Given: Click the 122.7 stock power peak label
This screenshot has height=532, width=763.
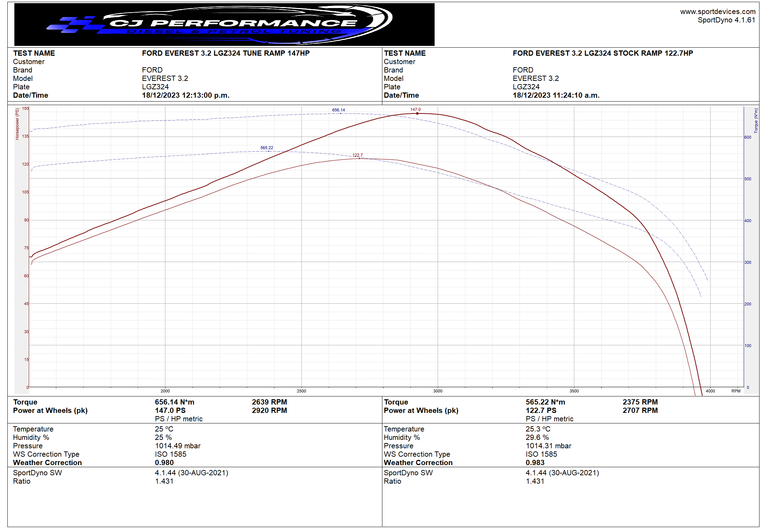Looking at the screenshot, I should pyautogui.click(x=357, y=155).
